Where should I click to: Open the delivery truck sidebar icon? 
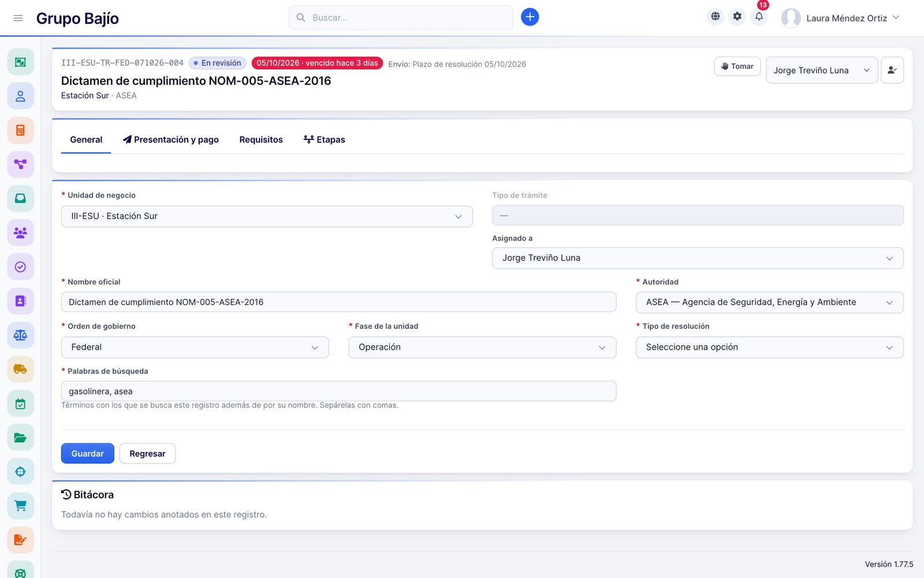click(x=20, y=369)
